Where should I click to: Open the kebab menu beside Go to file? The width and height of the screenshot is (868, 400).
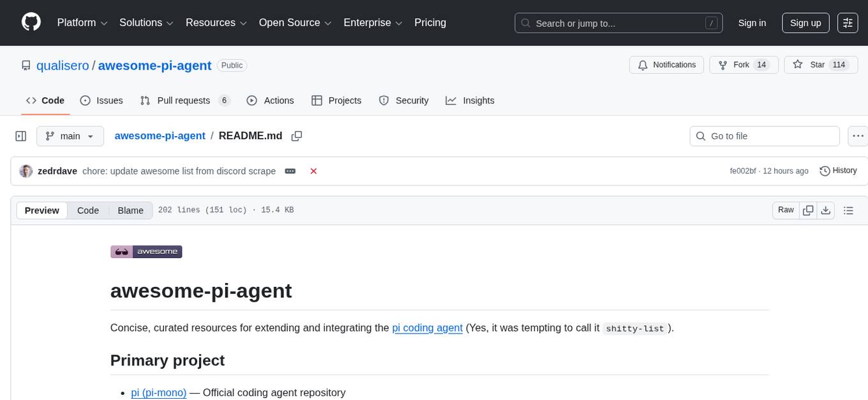[x=858, y=135]
